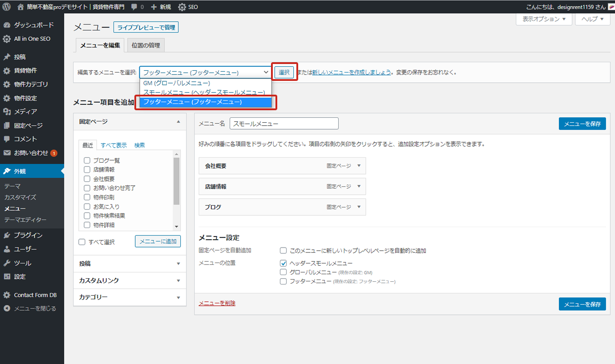This screenshot has width=615, height=364.
Task: Select the すべて表示 tab in 固定ページ panel
Action: pyautogui.click(x=113, y=145)
